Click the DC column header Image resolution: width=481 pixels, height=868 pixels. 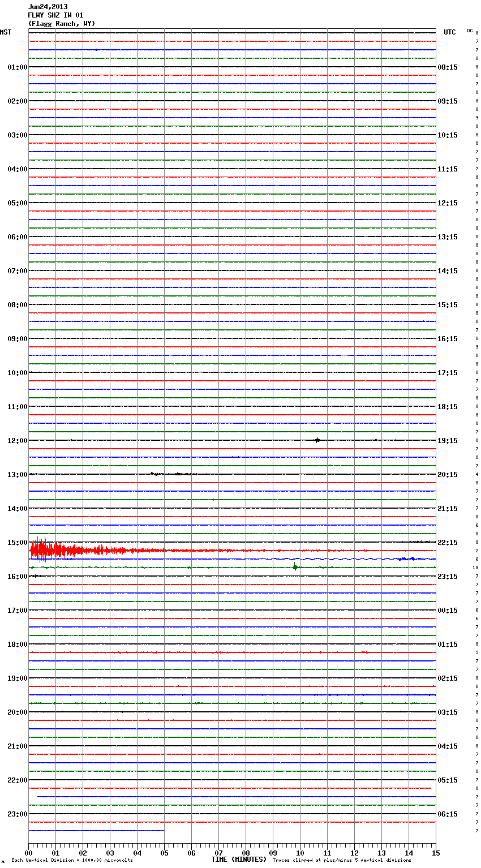[470, 31]
